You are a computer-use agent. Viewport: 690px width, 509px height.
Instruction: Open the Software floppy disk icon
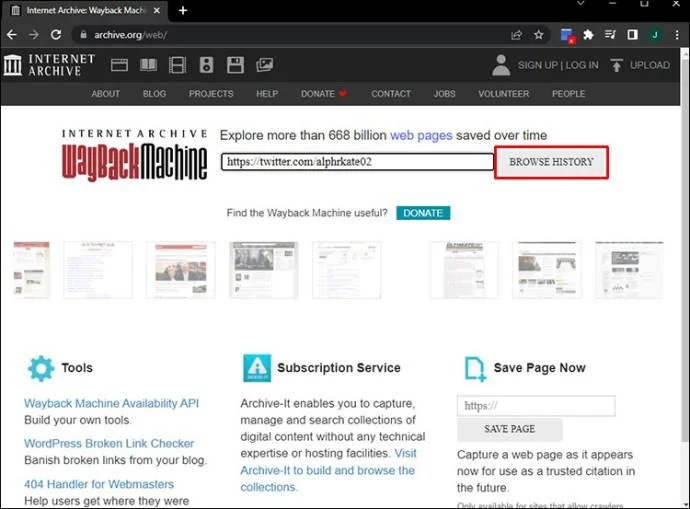(235, 65)
